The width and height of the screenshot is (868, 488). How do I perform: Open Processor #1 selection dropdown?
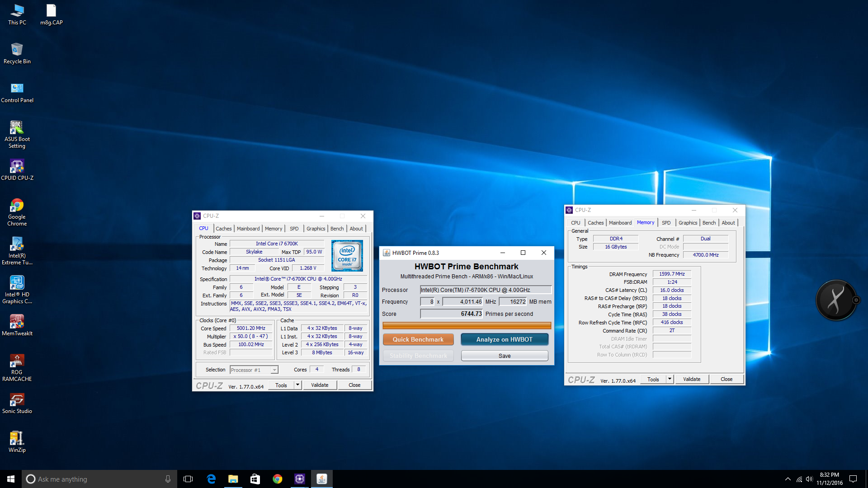pyautogui.click(x=254, y=370)
